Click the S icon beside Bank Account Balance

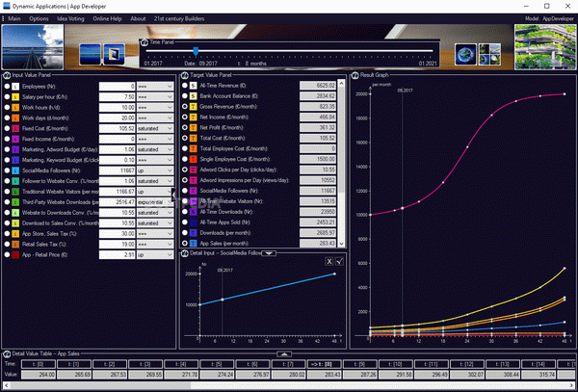[194, 95]
